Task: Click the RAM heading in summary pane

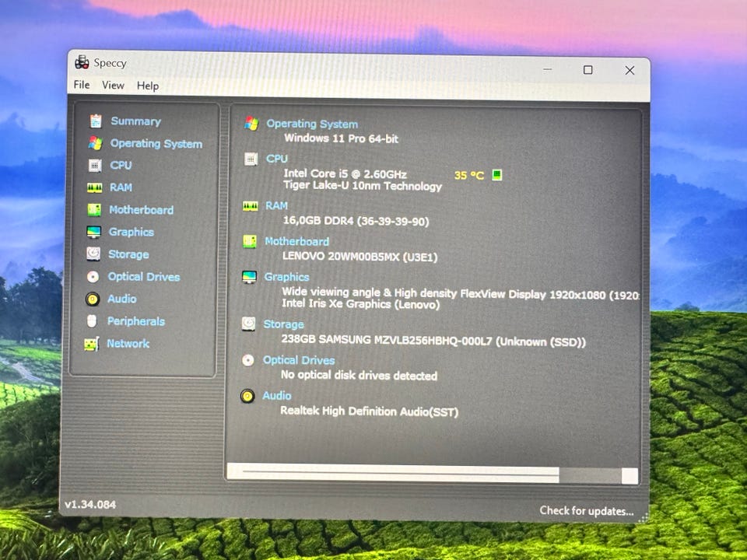Action: click(x=276, y=205)
